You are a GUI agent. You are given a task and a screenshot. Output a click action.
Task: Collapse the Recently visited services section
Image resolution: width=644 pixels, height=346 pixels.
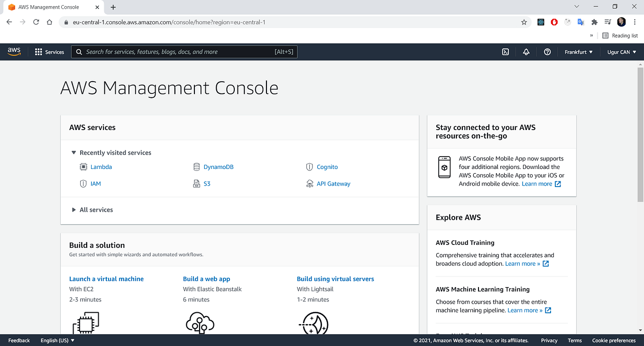74,152
